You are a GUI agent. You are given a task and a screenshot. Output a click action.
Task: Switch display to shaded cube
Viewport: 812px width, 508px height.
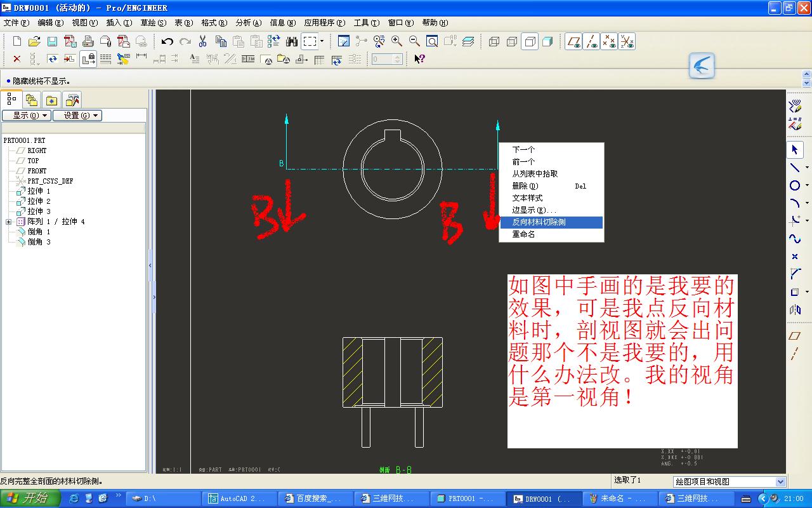coord(547,42)
